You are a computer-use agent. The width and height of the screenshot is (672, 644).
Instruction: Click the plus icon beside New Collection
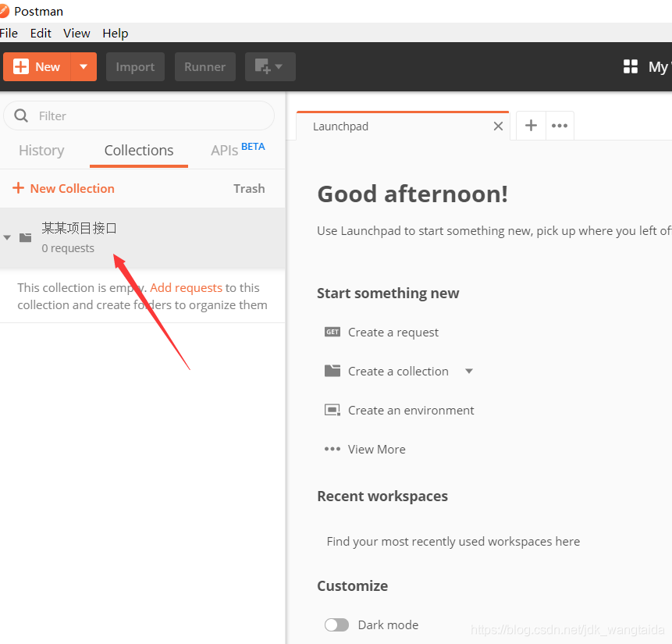point(18,188)
